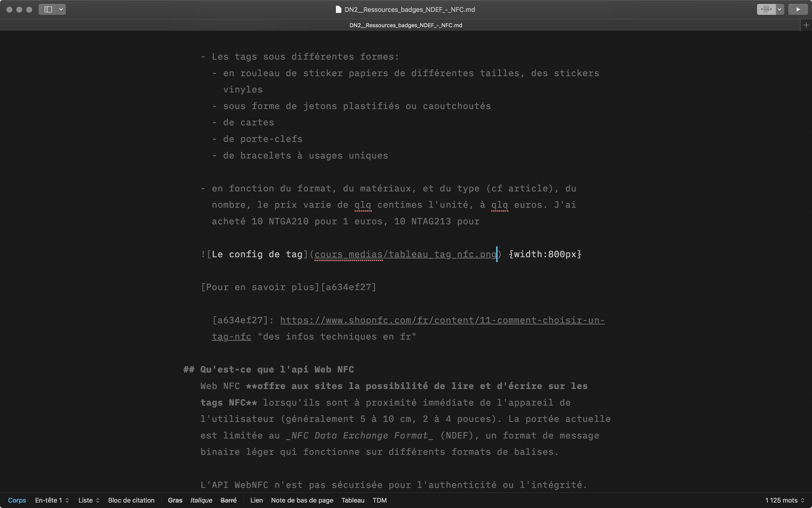Open a new tab with the plus icon

click(806, 25)
